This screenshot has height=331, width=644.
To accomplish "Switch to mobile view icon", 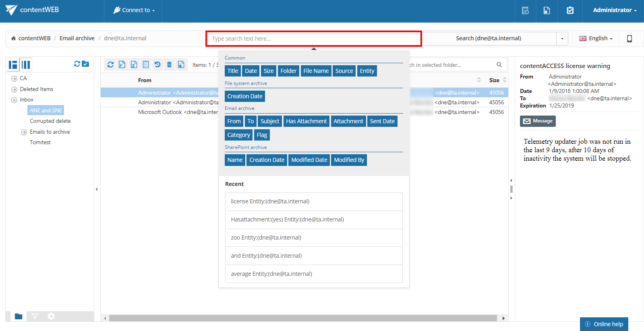I will tap(629, 39).
